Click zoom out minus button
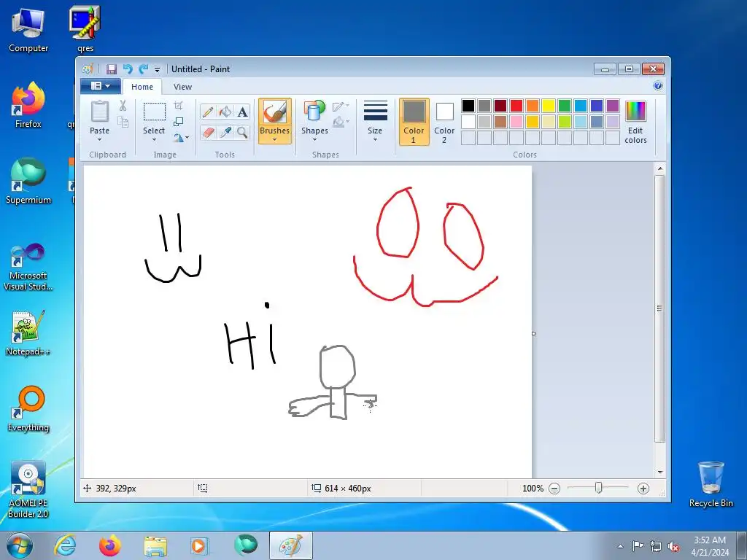 pos(554,489)
